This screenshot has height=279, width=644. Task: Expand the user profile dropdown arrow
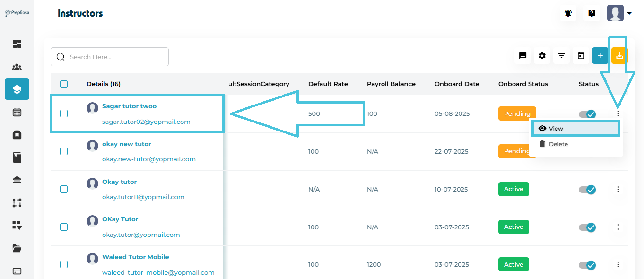coord(629,14)
